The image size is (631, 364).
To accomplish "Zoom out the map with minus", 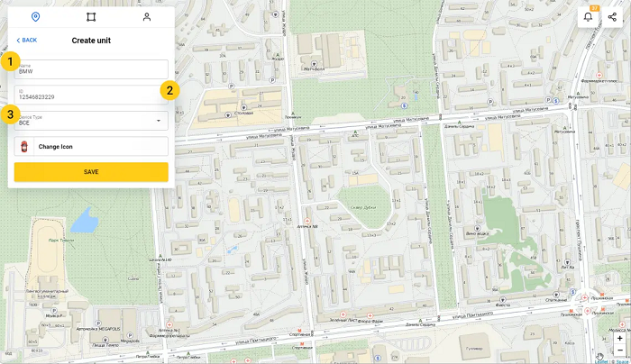I will point(619,350).
